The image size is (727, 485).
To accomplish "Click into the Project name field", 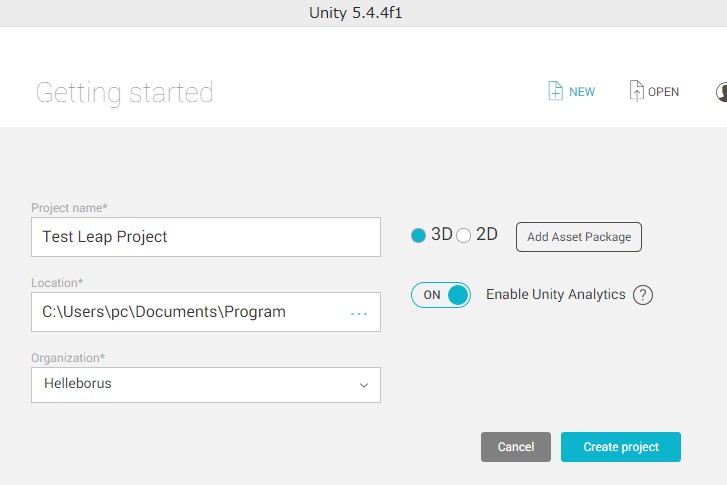I will (x=206, y=237).
